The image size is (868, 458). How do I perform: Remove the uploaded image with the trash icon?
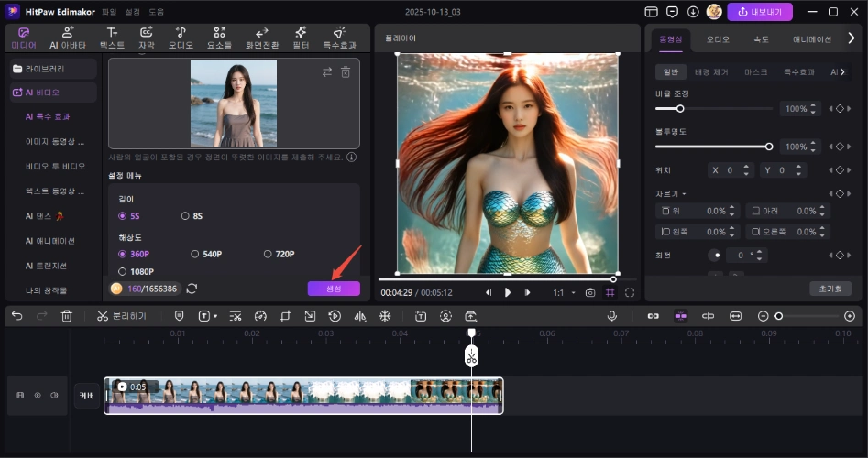tap(346, 72)
